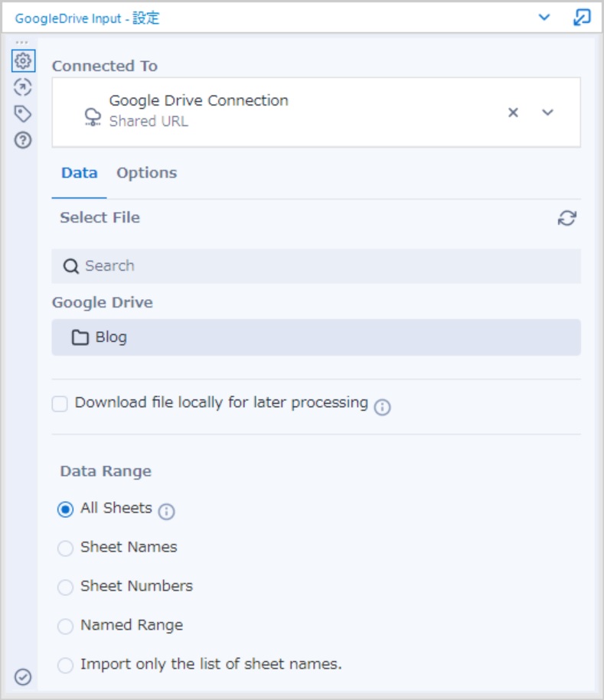604x700 pixels.
Task: Switch to the Data tab
Action: point(79,173)
